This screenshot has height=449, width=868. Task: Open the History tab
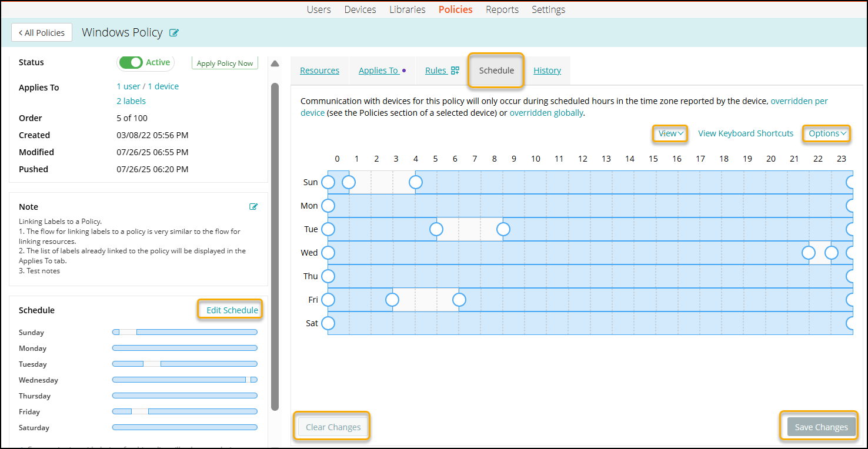click(x=547, y=71)
